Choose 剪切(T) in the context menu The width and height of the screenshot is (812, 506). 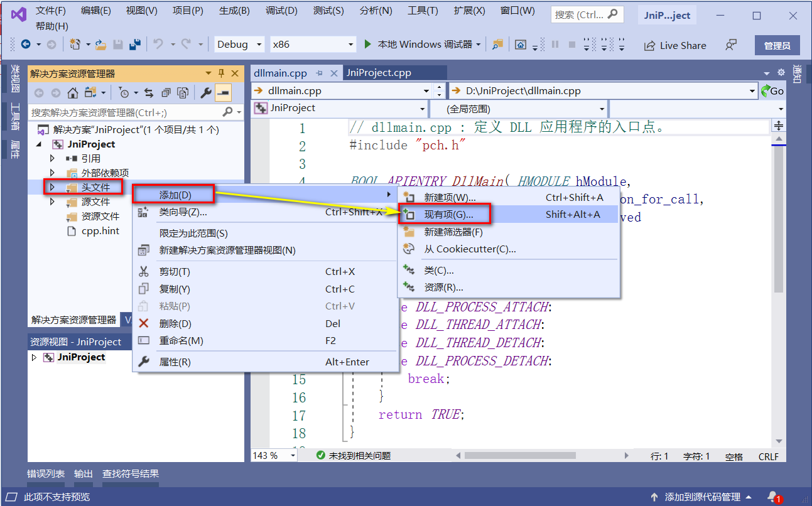click(265, 272)
